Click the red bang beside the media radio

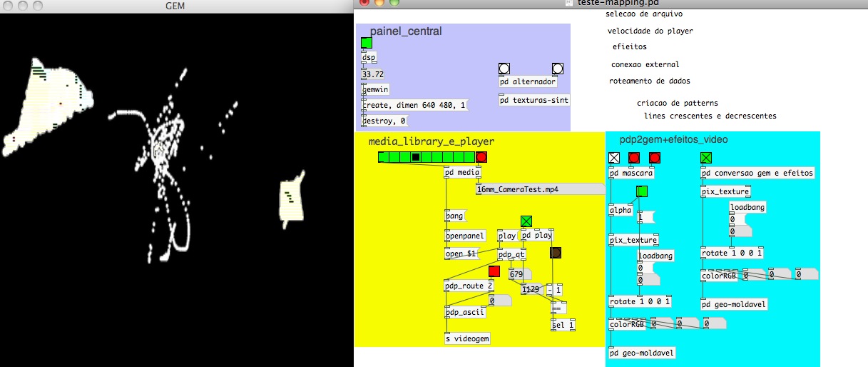click(481, 157)
